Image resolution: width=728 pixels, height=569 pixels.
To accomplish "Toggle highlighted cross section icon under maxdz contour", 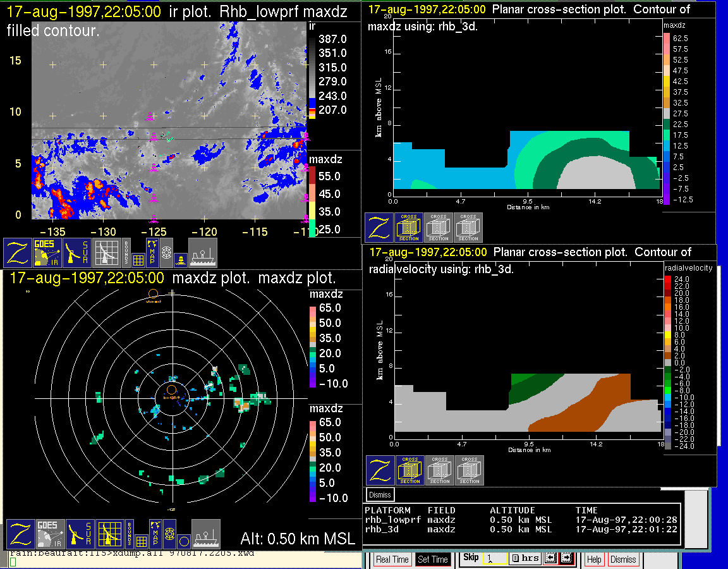I will pos(409,228).
